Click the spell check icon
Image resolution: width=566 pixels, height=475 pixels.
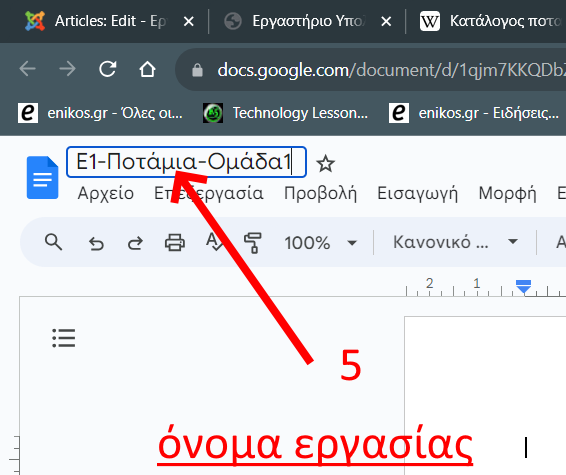pyautogui.click(x=214, y=242)
